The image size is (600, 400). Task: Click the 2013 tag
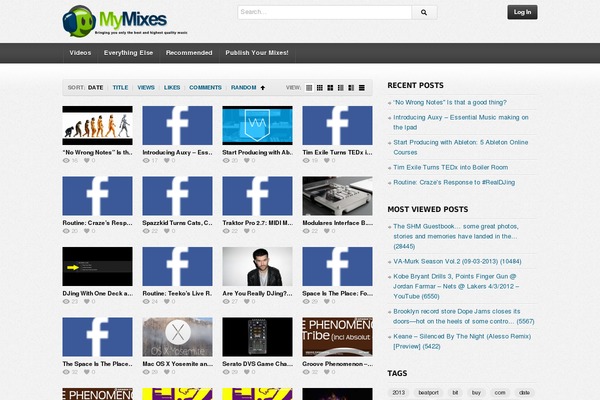coord(398,393)
